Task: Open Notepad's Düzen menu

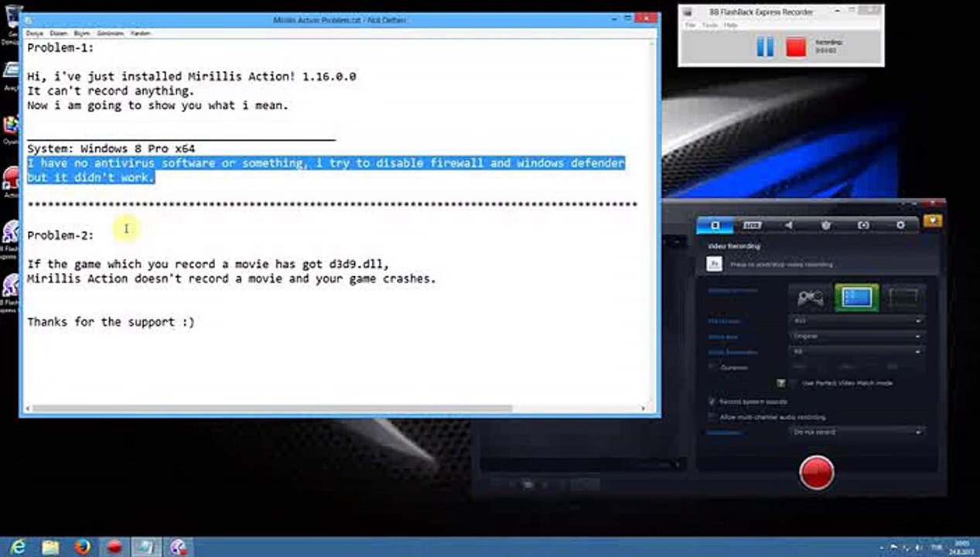Action: (x=59, y=34)
